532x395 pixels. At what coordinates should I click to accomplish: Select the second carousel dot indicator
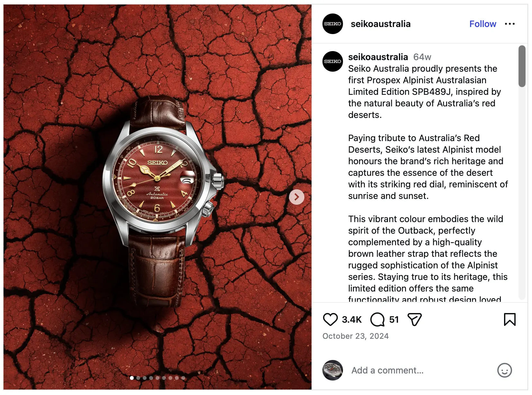[138, 378]
